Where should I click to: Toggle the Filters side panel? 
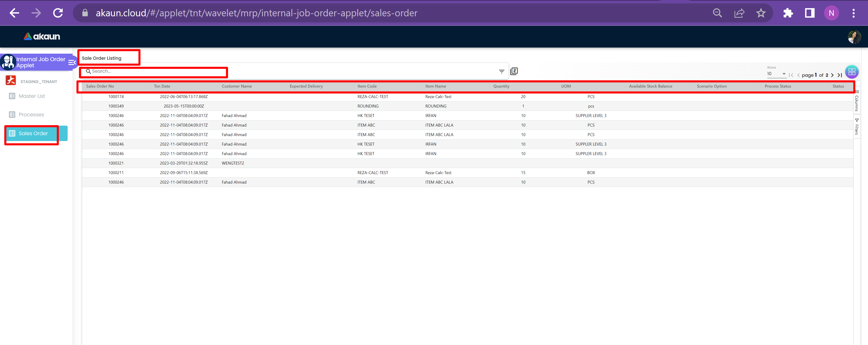click(856, 127)
